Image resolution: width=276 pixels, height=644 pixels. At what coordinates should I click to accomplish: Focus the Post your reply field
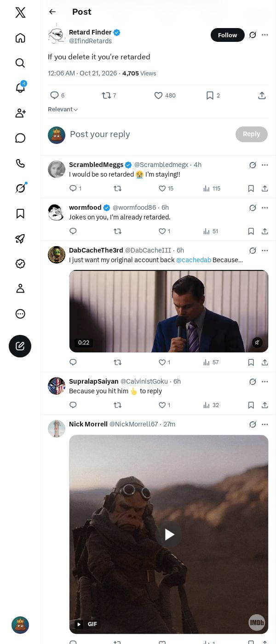[x=149, y=134]
